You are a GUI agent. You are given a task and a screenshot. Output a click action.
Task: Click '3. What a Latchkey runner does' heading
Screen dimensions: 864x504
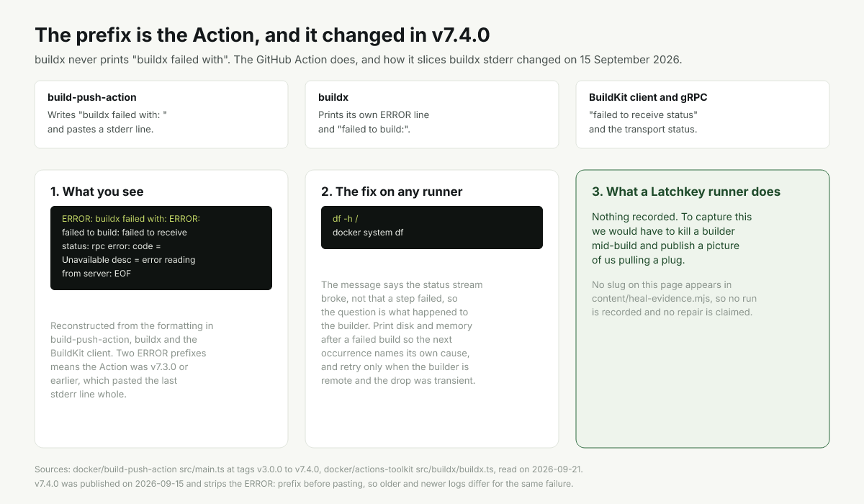point(686,192)
